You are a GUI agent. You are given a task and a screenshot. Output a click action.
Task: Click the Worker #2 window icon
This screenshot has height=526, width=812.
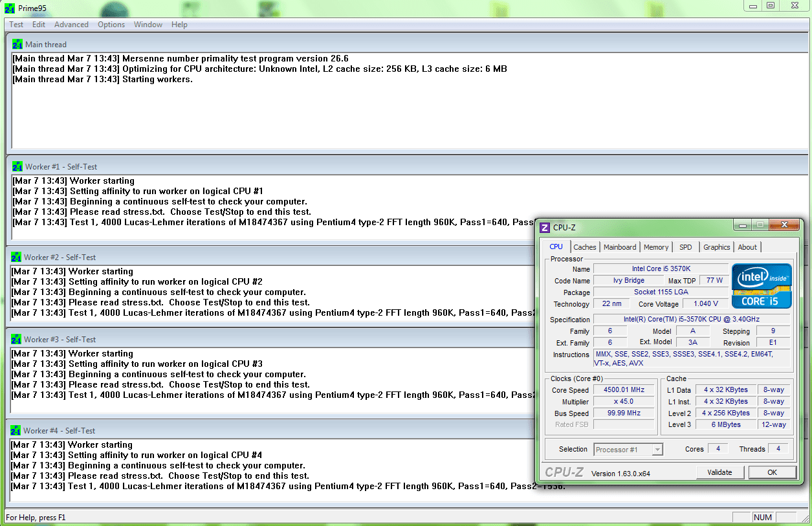[x=16, y=257]
